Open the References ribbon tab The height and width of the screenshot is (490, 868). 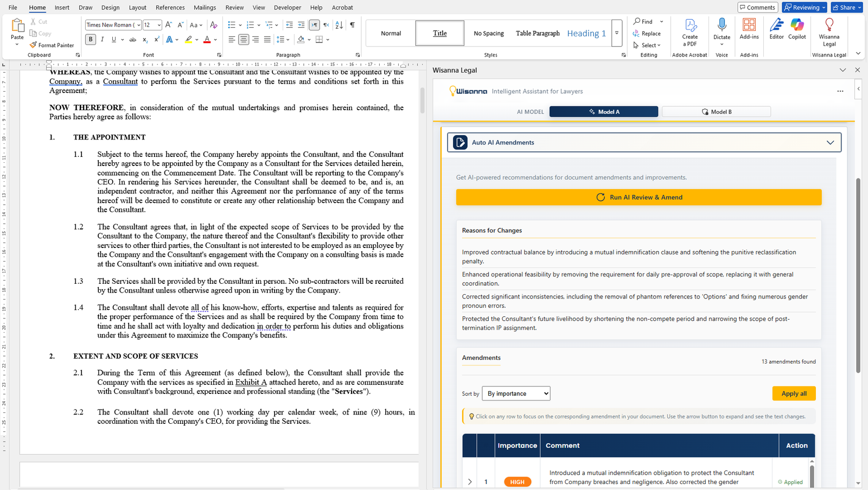(170, 8)
